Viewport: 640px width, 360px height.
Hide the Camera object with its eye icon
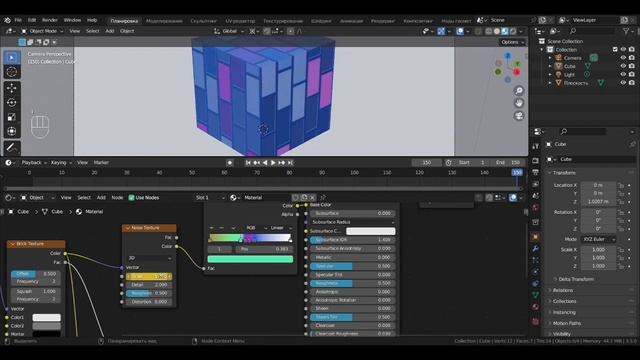[623, 58]
